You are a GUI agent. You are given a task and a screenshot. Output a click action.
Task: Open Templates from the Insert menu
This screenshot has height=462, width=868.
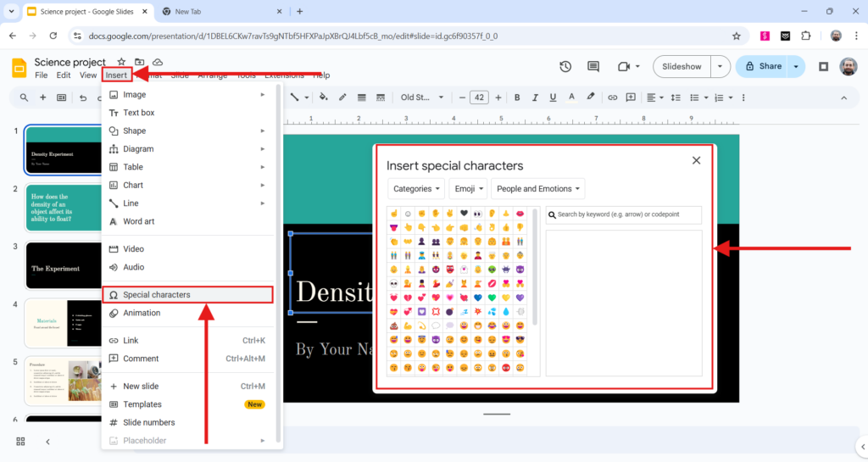click(x=187, y=404)
